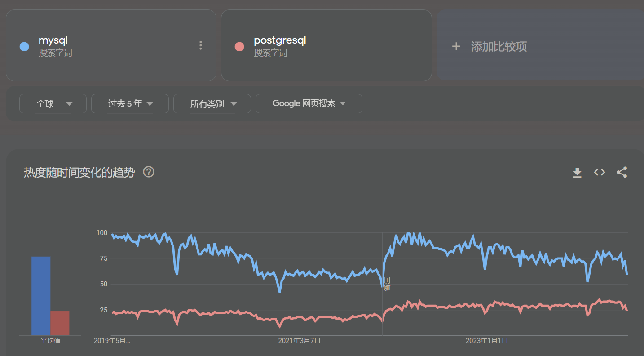
Task: Select the postgresql search term card
Action: pos(326,45)
